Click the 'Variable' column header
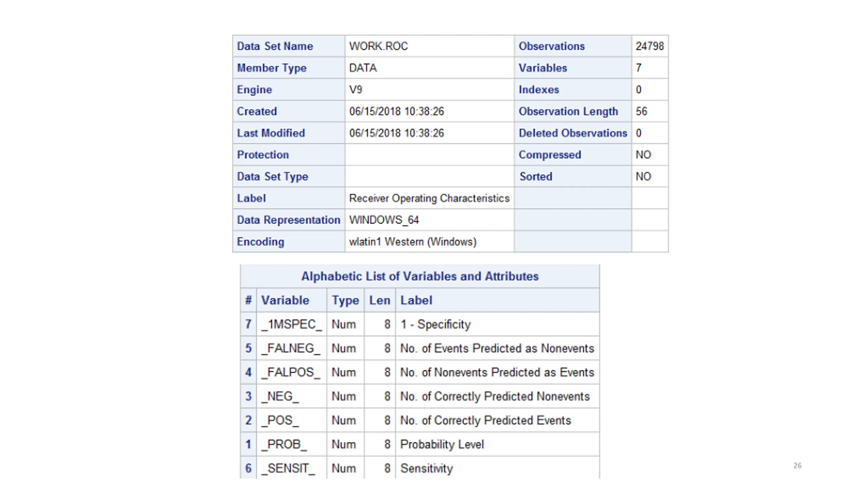 [285, 300]
